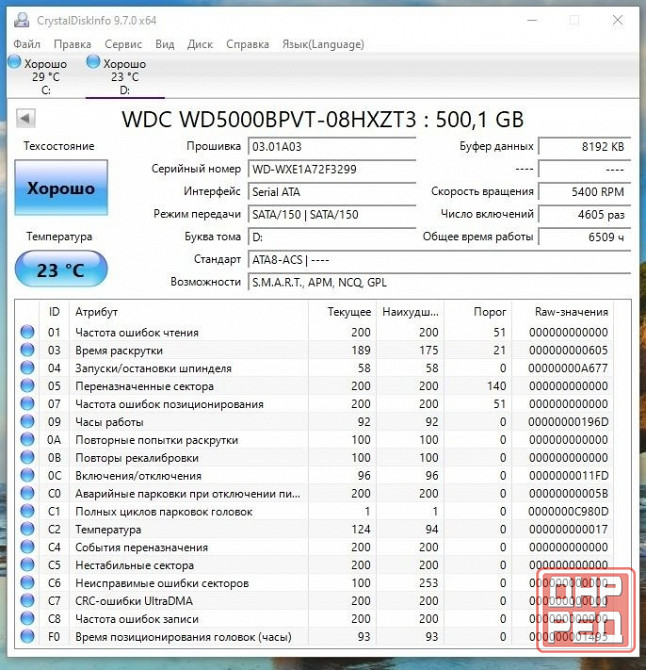Click status orb for Часы работы row 09
Image resolution: width=646 pixels, height=670 pixels.
pos(27,422)
